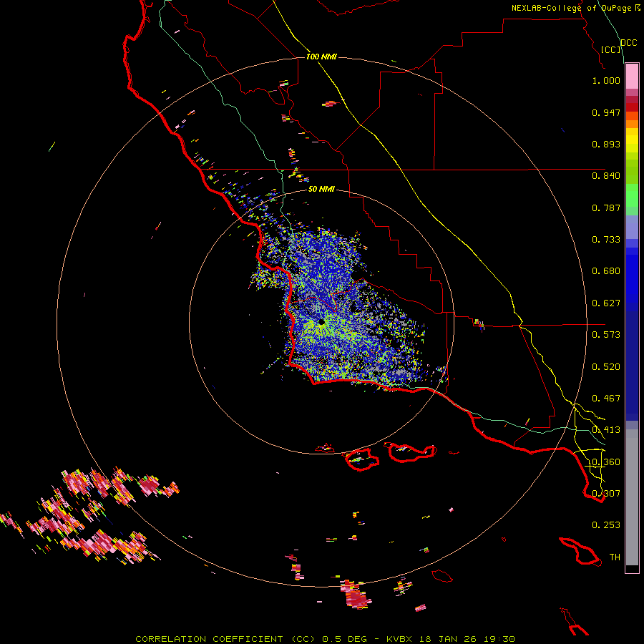Viewport: 644px width, 644px height.
Task: Click CORRELATION COEFFICIENT (CC) in bottom caption
Action: [x=225, y=639]
